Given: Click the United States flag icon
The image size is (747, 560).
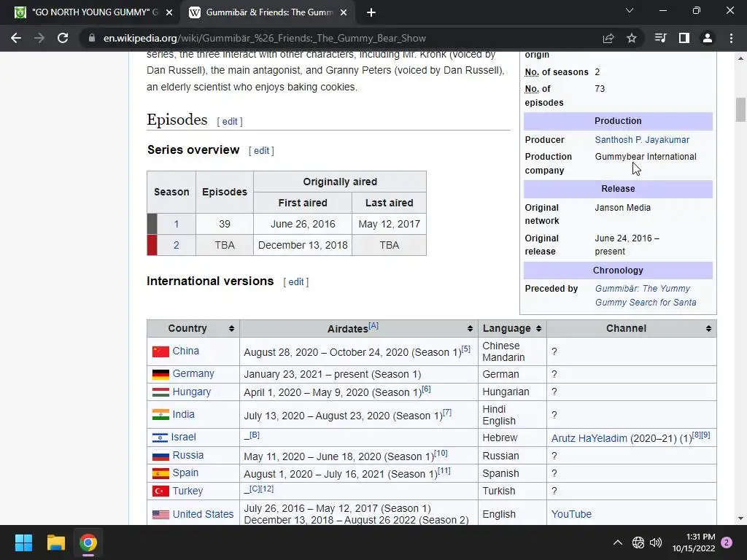Looking at the screenshot, I should pyautogui.click(x=160, y=514).
